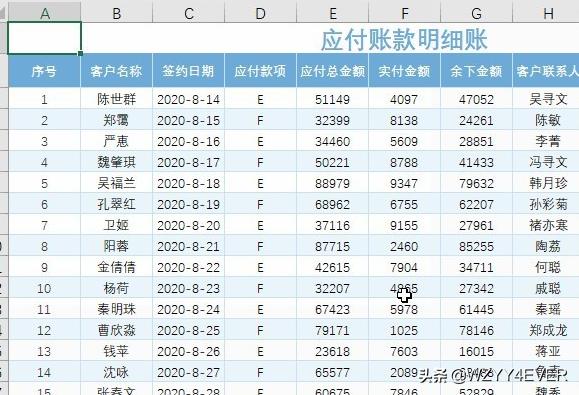The image size is (579, 395).
Task: Select total amount cell 65577
Action: click(332, 372)
